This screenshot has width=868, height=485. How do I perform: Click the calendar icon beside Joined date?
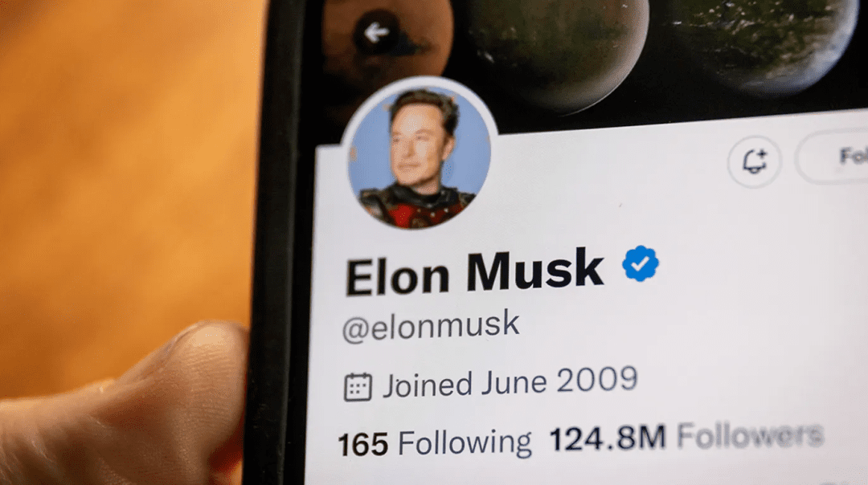pos(358,387)
